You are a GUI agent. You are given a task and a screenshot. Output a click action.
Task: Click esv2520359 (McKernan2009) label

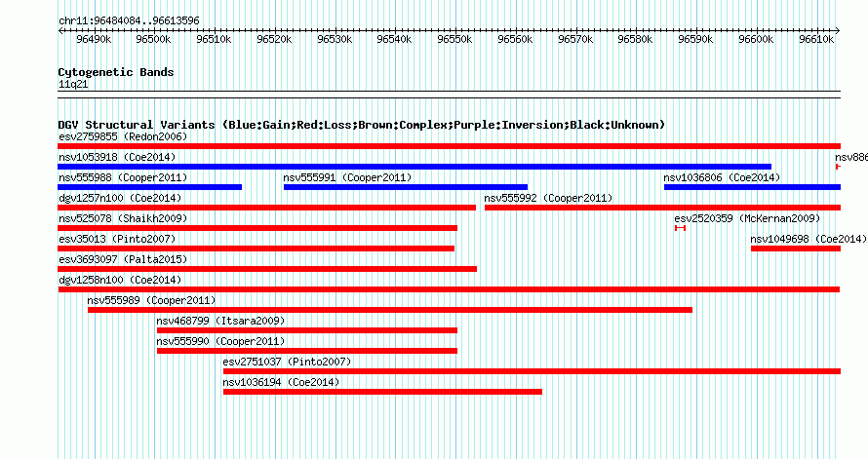[x=747, y=218]
